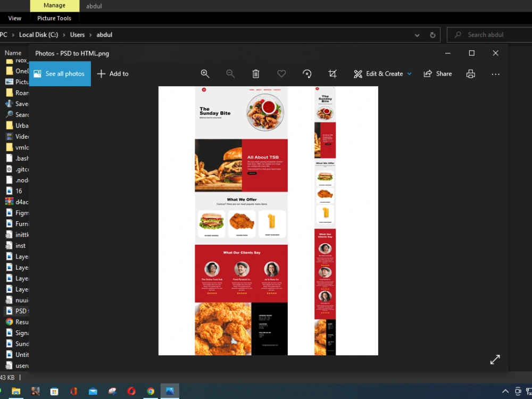Select the Furni image file
The height and width of the screenshot is (399, 532).
(x=18, y=224)
